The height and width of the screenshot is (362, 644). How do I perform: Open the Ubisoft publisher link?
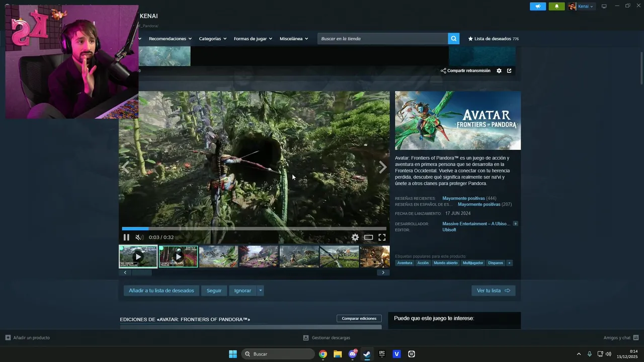point(449,230)
